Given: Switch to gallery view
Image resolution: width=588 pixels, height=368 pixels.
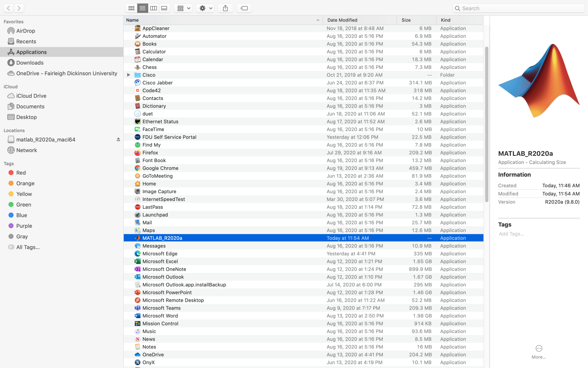Looking at the screenshot, I should 164,8.
